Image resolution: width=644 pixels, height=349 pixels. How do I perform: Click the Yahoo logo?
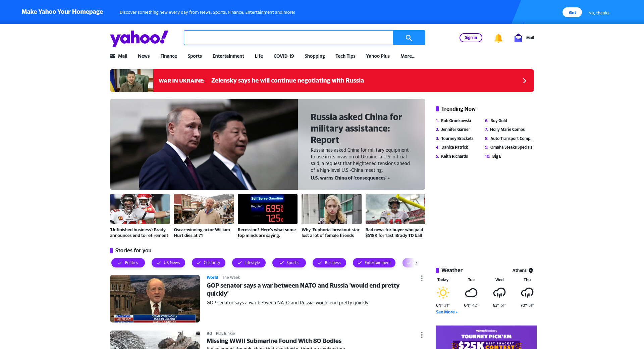139,38
